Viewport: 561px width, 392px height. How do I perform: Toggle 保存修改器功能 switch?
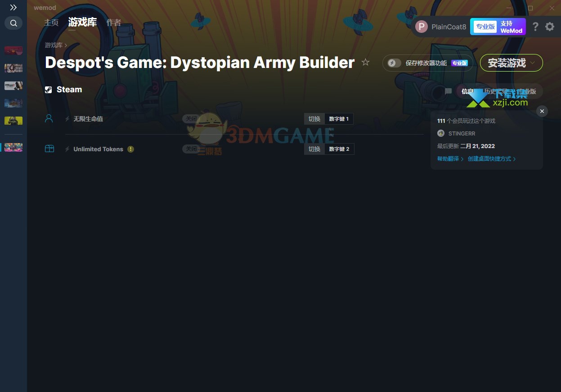[x=394, y=63]
